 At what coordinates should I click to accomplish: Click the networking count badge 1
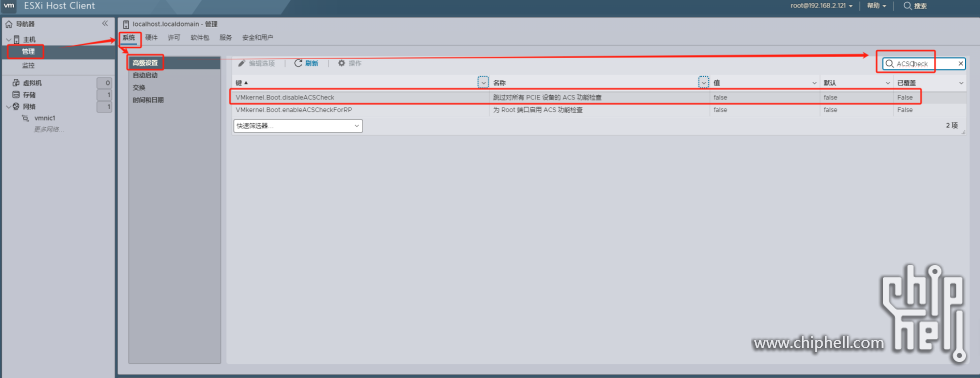click(x=104, y=107)
